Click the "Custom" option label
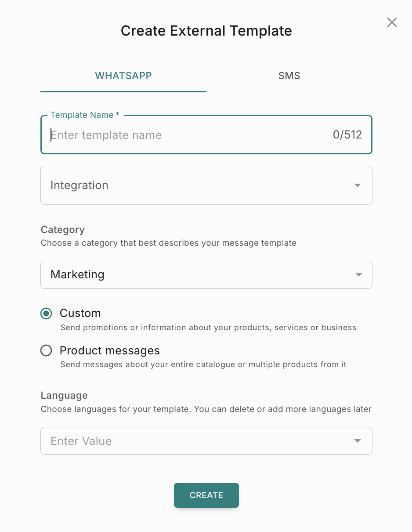 pos(80,313)
